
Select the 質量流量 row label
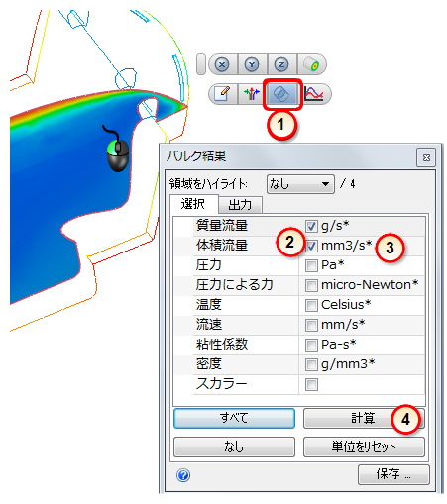[222, 226]
